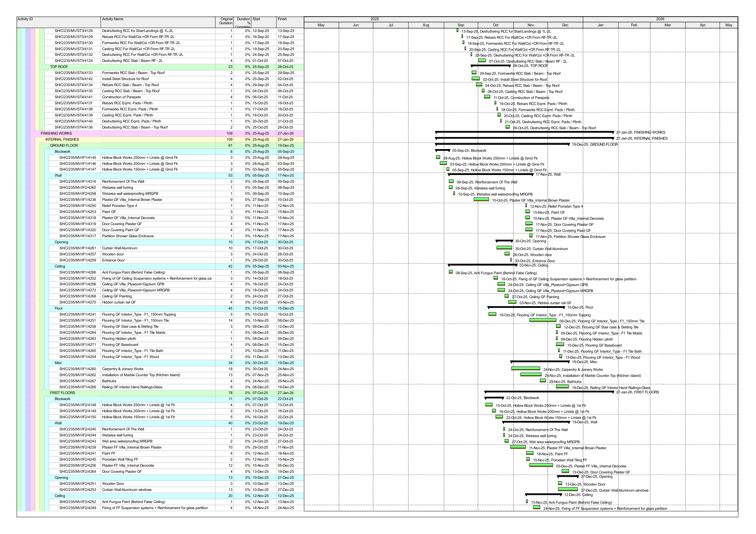Viewport: 756px width, 534px height.
Task: Click the Plaster FF Villa_Internal Decorate bar
Action: click(541, 465)
